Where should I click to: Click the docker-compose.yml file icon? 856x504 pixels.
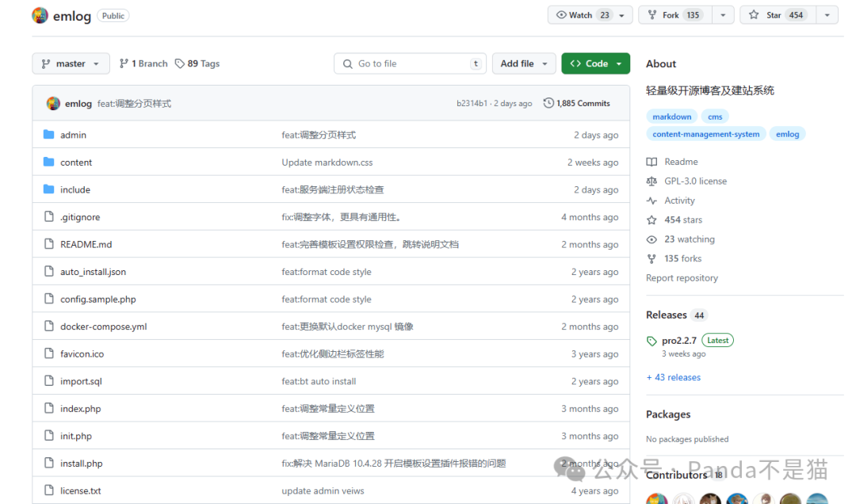pos(49,326)
